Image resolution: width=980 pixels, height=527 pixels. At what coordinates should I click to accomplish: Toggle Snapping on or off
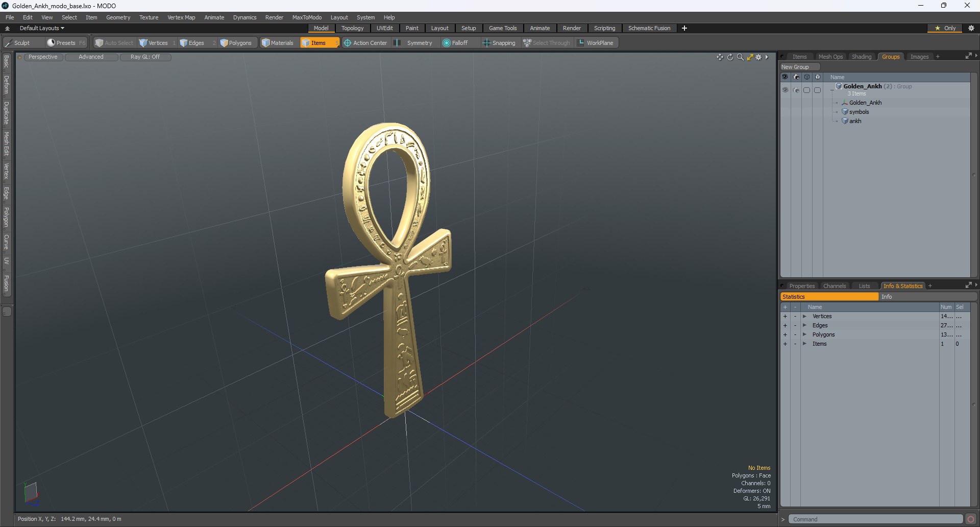point(499,43)
